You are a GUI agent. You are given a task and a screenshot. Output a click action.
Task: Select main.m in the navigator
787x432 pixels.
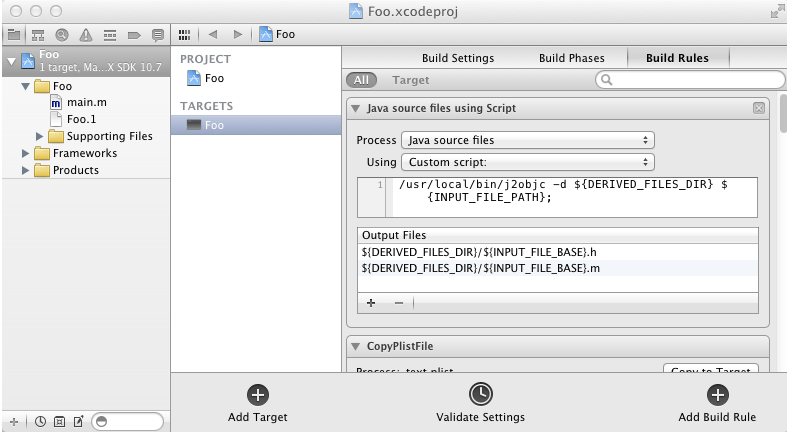click(x=86, y=102)
